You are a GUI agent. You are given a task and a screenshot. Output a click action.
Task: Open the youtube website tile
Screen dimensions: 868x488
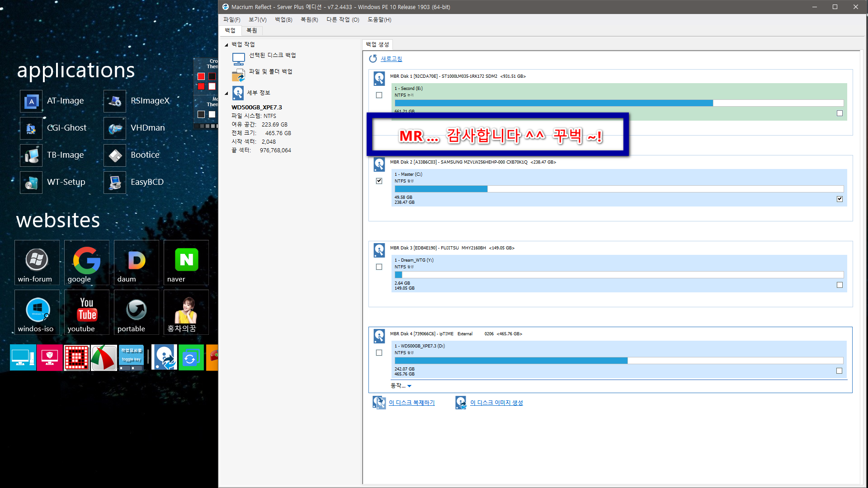[86, 312]
